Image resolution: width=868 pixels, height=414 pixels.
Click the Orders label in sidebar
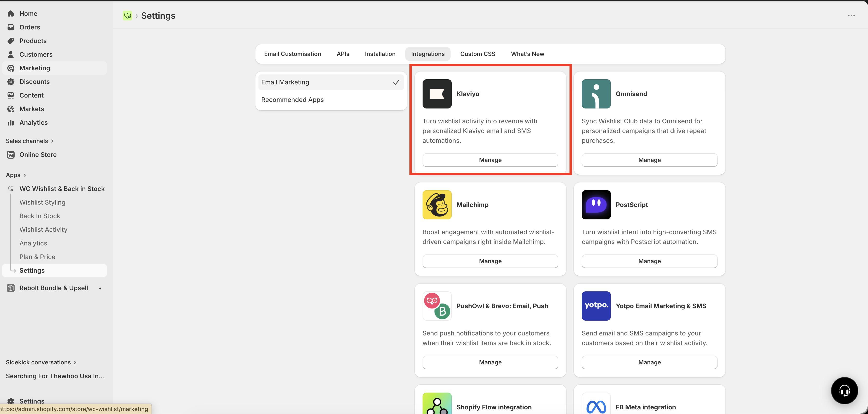(30, 27)
